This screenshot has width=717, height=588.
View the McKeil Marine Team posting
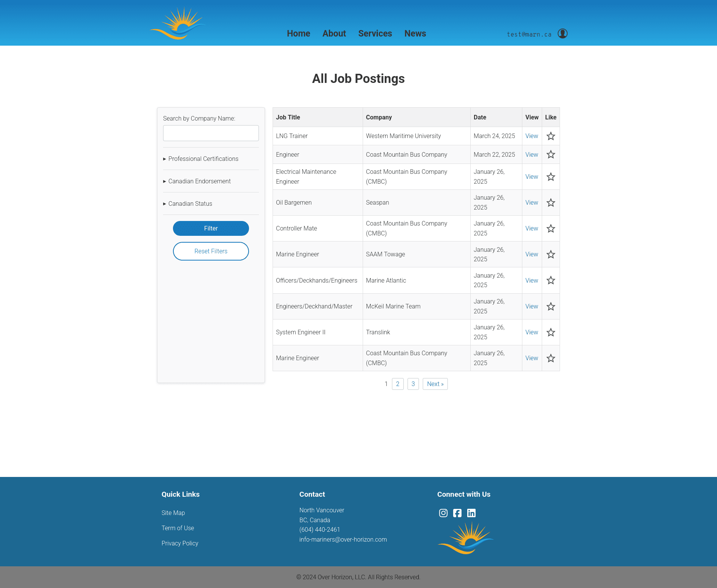coord(531,306)
